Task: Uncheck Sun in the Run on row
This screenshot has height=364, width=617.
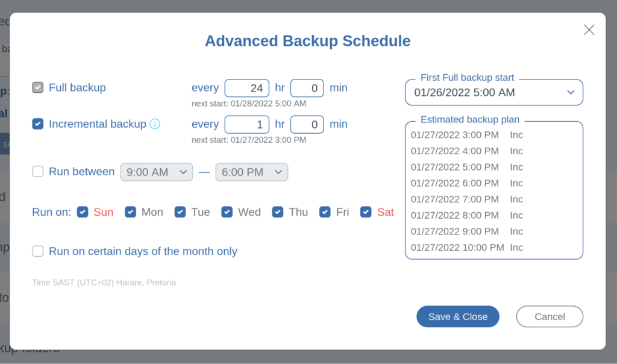Action: (x=83, y=212)
